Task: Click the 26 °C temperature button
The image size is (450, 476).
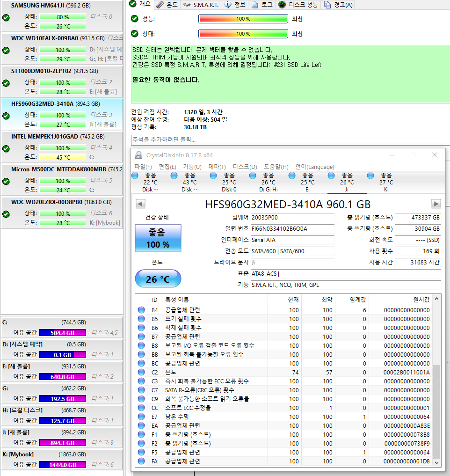Action: [158, 278]
